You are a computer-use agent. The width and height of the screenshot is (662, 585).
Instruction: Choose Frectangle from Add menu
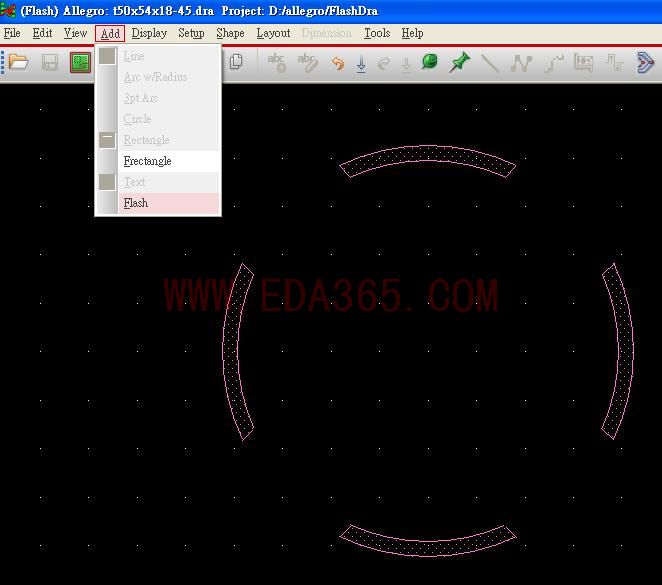pyautogui.click(x=169, y=161)
